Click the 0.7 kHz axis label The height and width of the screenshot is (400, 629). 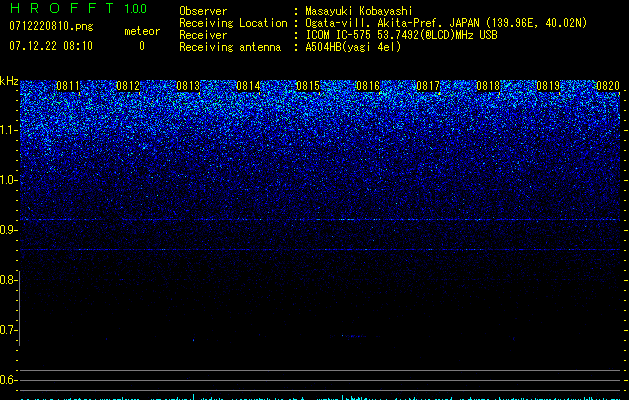9,330
